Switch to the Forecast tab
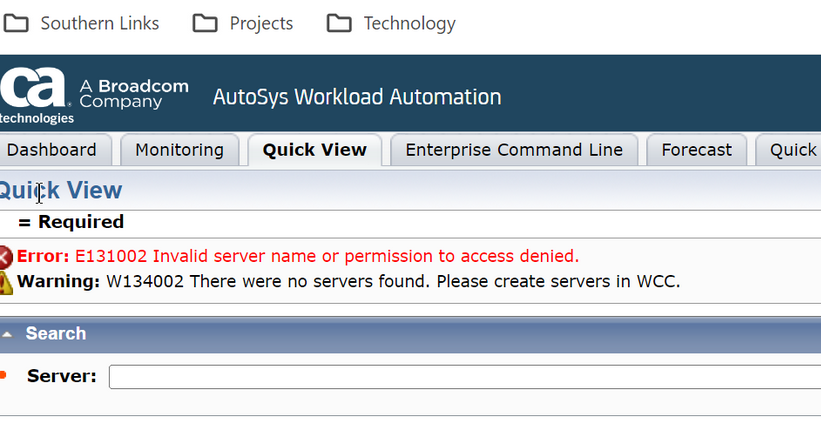This screenshot has width=821, height=432. point(696,150)
